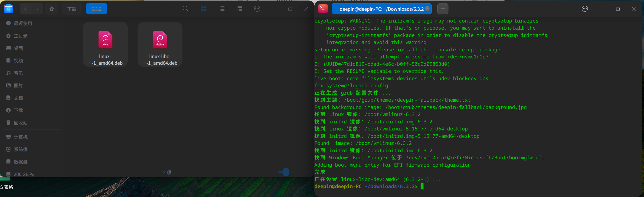The height and width of the screenshot is (197, 644).
Task: Minimize the file manager window
Action: click(274, 9)
